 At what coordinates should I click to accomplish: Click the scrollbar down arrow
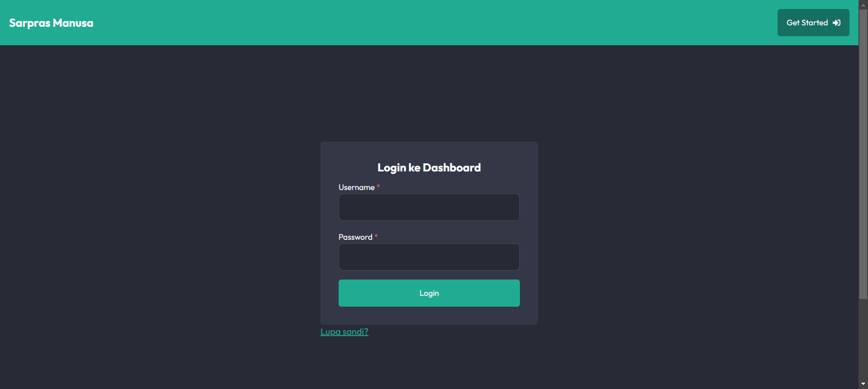click(x=863, y=384)
